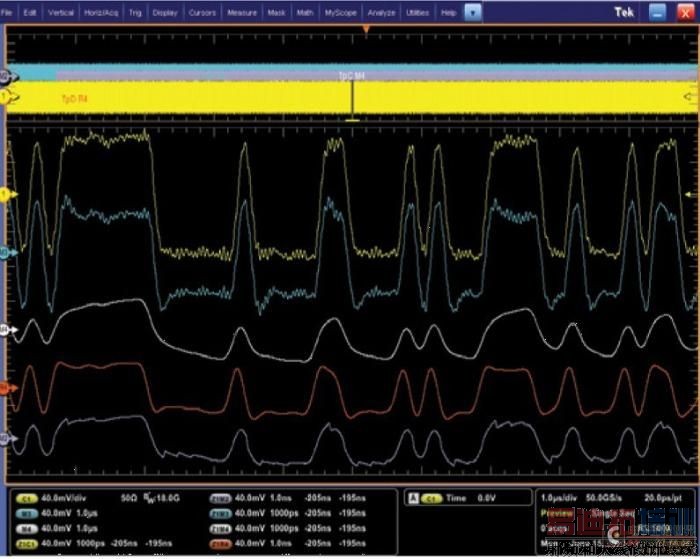Screen dimensions: 700x559
Task: Click the yellow Z1C1 zoom badge
Action: click(x=26, y=544)
